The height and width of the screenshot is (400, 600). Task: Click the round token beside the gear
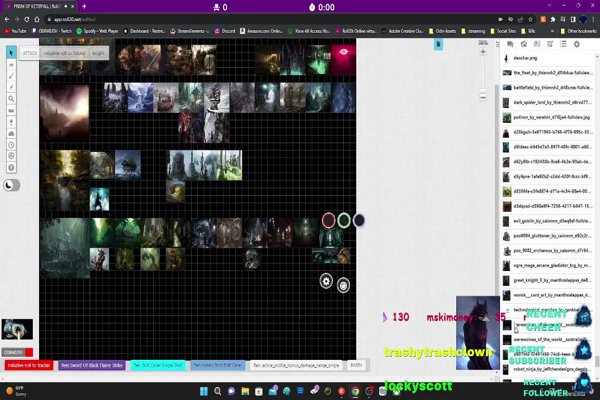pyautogui.click(x=343, y=286)
